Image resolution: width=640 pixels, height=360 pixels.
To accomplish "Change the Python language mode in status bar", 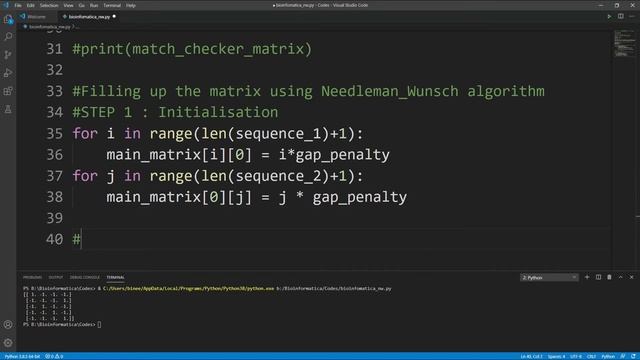I will tap(608, 356).
